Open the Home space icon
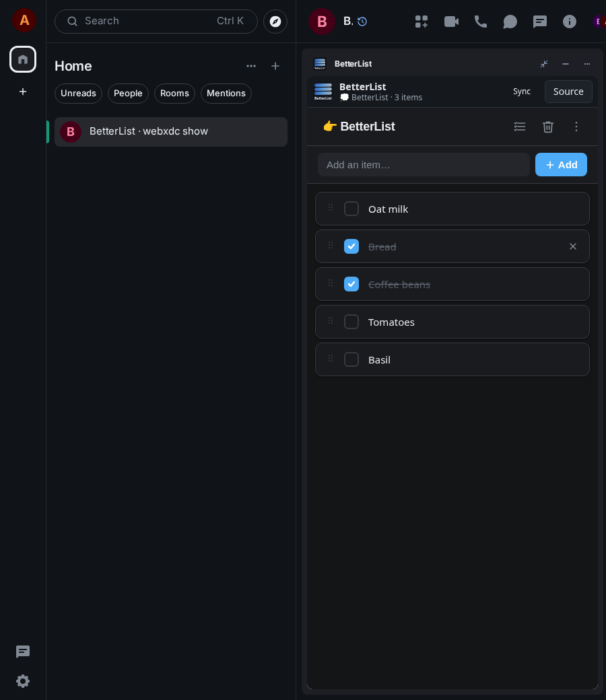This screenshot has width=606, height=700. point(23,59)
